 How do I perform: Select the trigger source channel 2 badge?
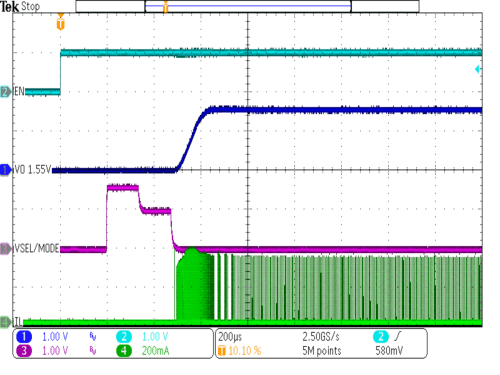[381, 337]
